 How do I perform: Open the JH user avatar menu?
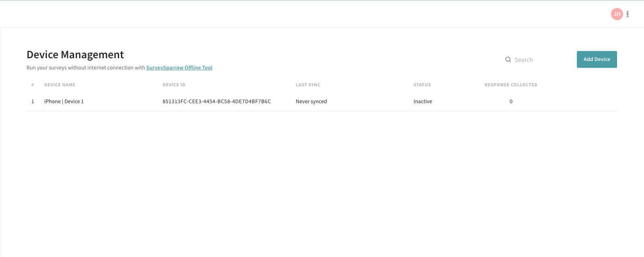click(617, 14)
